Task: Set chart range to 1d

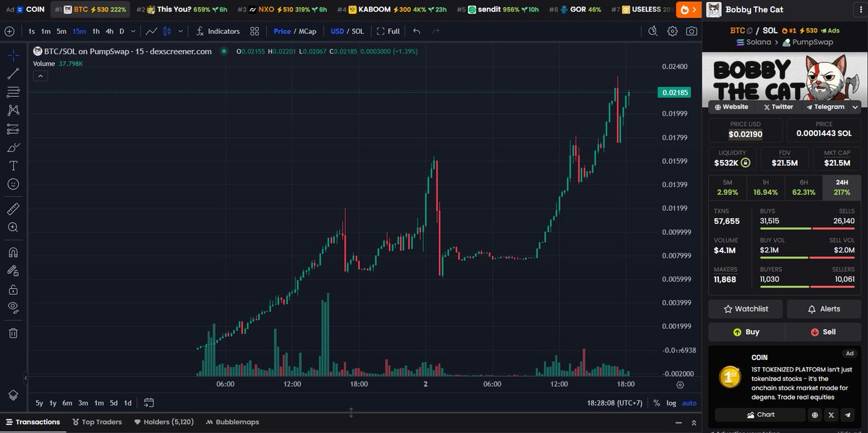Action: pyautogui.click(x=127, y=403)
